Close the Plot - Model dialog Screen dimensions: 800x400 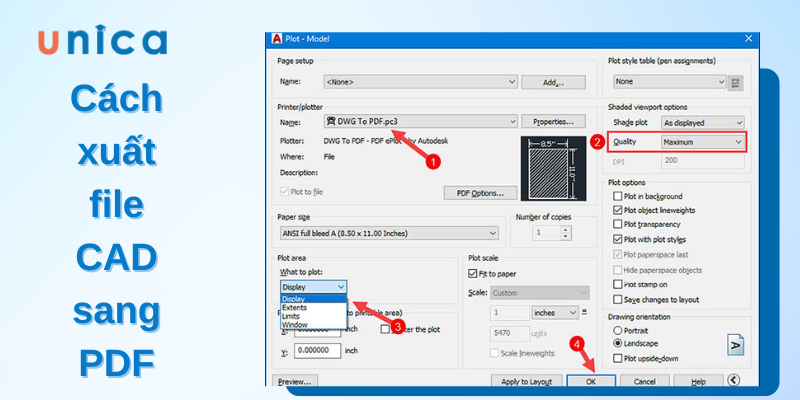pos(748,38)
